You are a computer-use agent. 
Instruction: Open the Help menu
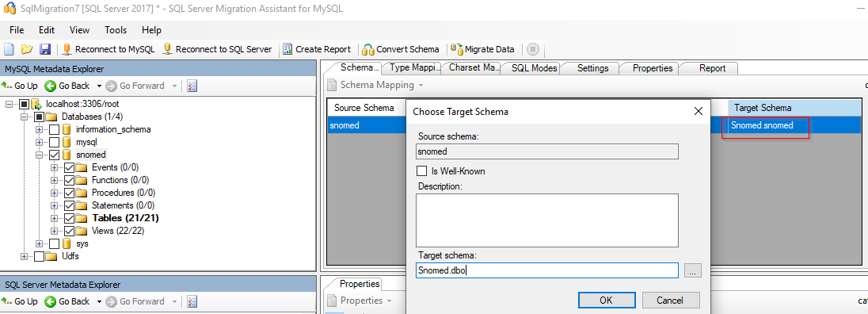(x=152, y=30)
